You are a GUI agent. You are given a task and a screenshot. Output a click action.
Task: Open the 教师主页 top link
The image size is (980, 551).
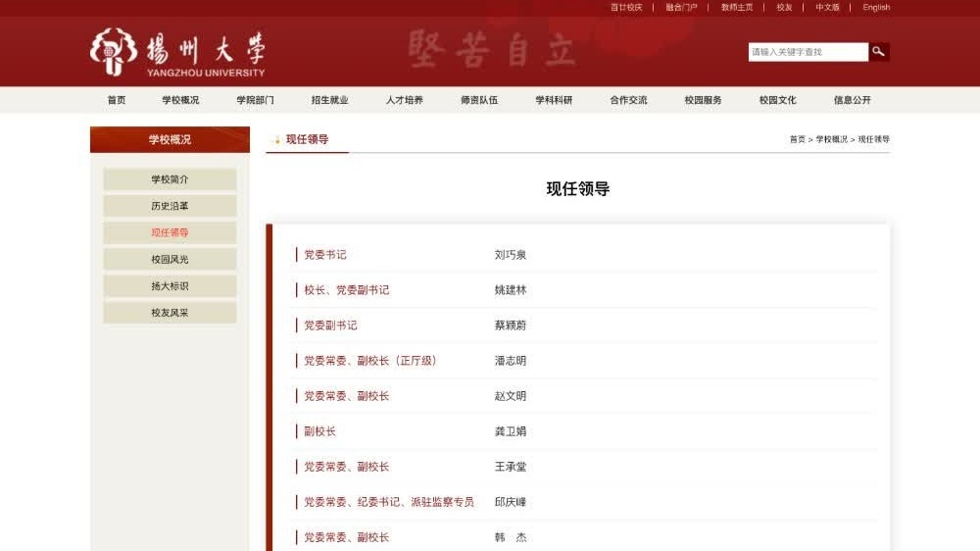[737, 8]
